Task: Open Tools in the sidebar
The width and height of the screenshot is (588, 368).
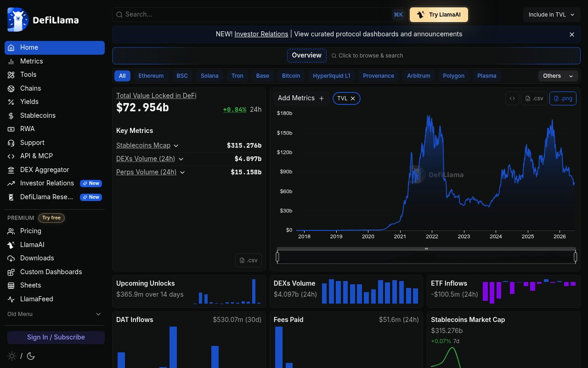Action: click(55, 75)
